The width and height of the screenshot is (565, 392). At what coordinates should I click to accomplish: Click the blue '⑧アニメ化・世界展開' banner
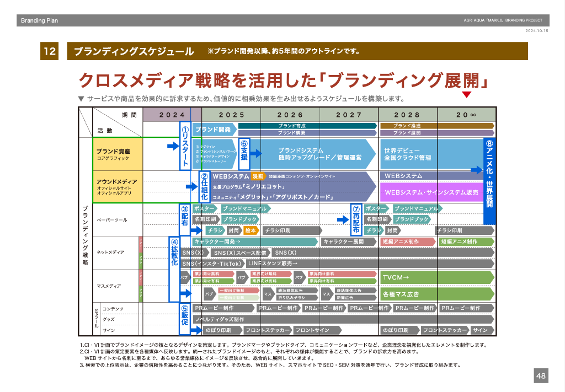pyautogui.click(x=489, y=181)
